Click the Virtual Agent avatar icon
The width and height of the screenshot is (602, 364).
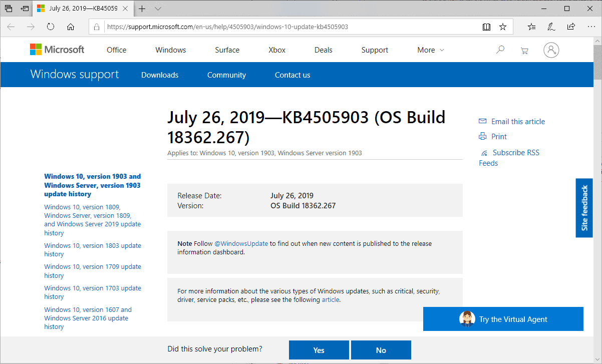[x=467, y=319]
